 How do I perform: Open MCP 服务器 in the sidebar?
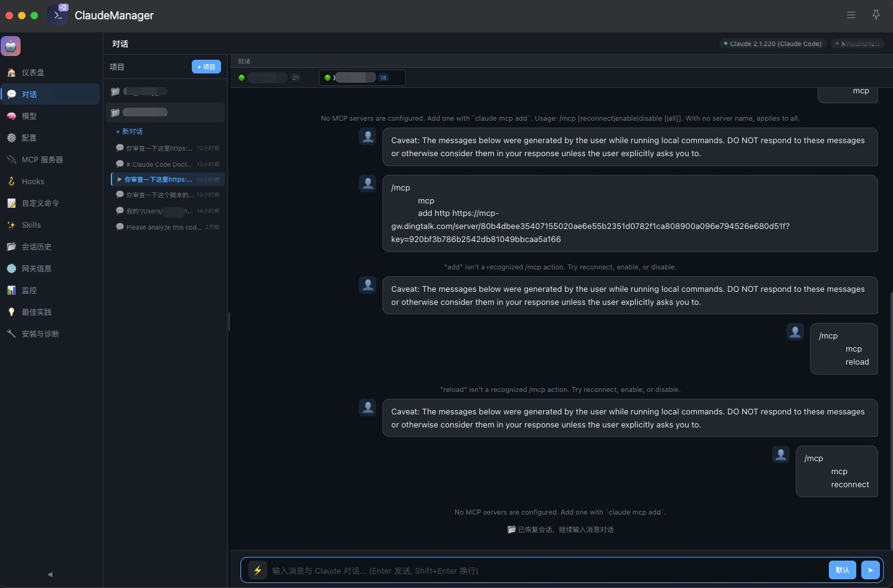(50, 160)
